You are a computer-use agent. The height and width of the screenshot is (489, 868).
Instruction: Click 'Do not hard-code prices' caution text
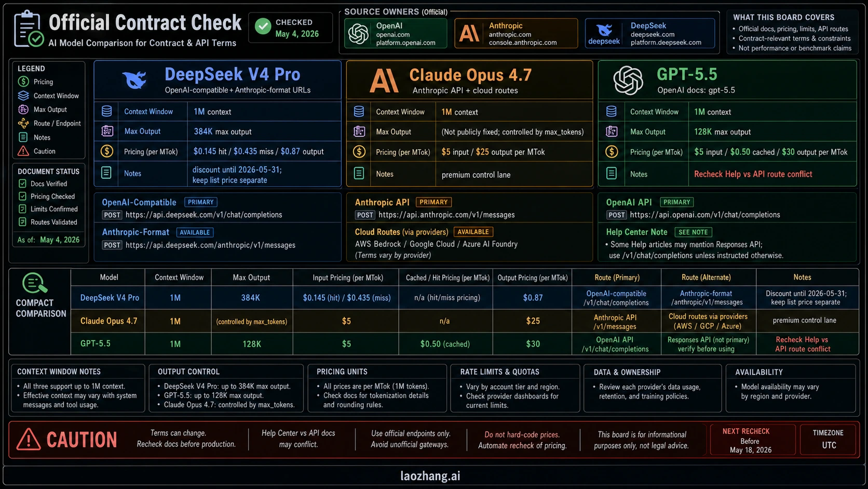(522, 434)
